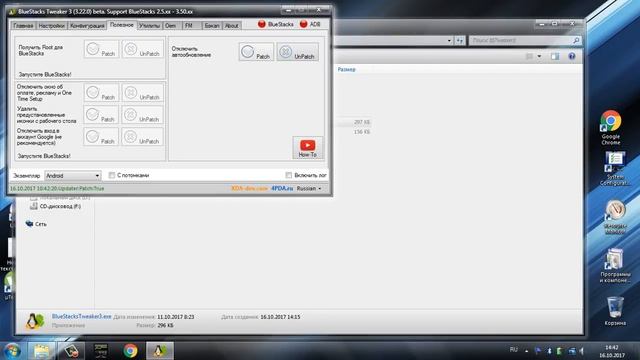
Task: Patch to disable Google account login
Action: click(101, 137)
